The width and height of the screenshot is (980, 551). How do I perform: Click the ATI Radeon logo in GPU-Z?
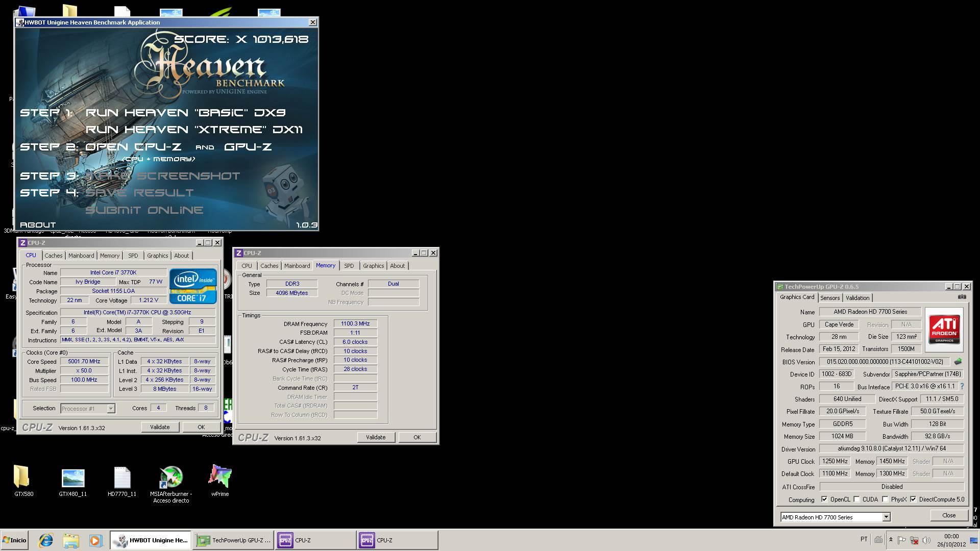click(x=944, y=329)
